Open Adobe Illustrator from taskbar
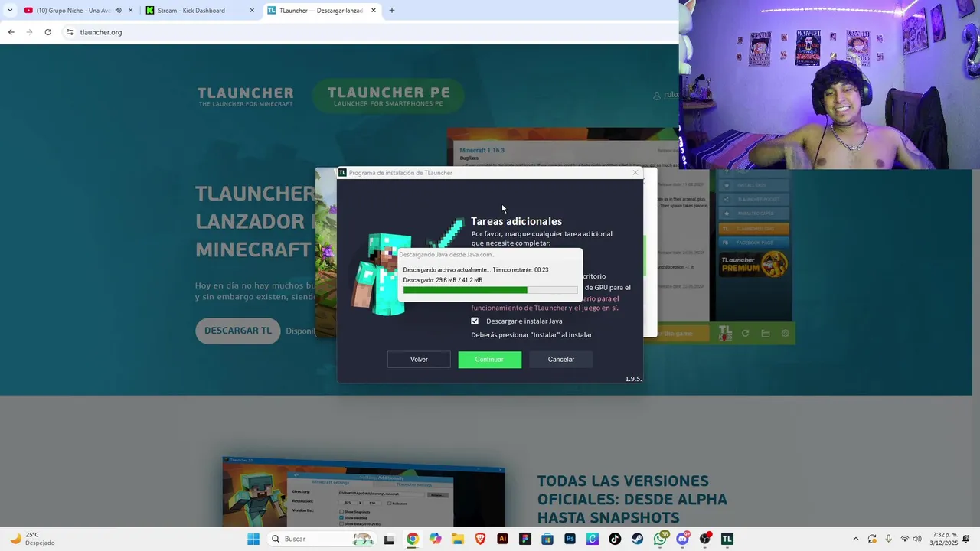The image size is (980, 551). coord(502,539)
